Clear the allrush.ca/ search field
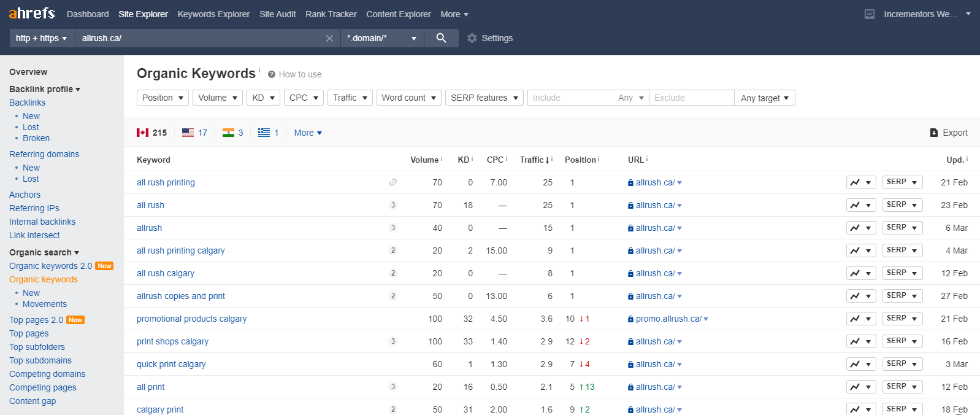980x415 pixels. [329, 38]
